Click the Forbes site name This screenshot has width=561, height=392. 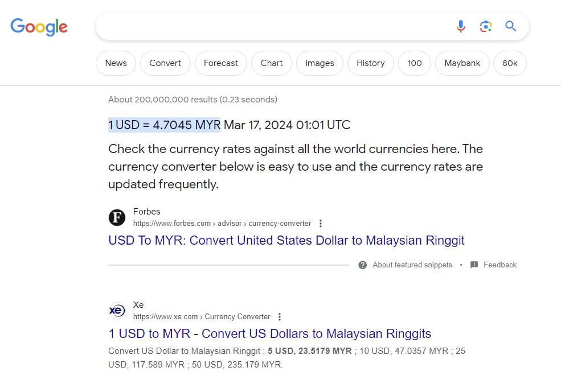(147, 212)
